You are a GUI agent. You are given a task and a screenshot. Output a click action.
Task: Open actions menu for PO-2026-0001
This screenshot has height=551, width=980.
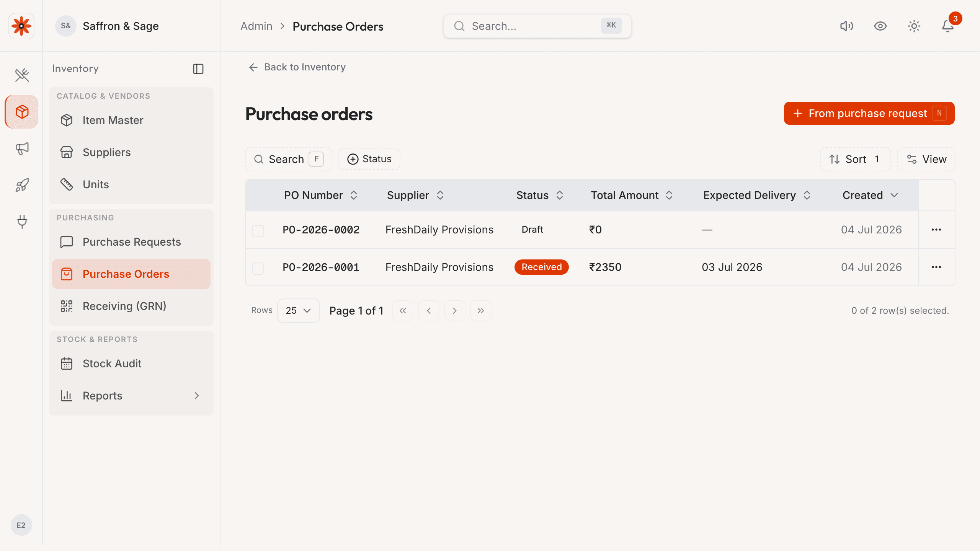point(936,267)
